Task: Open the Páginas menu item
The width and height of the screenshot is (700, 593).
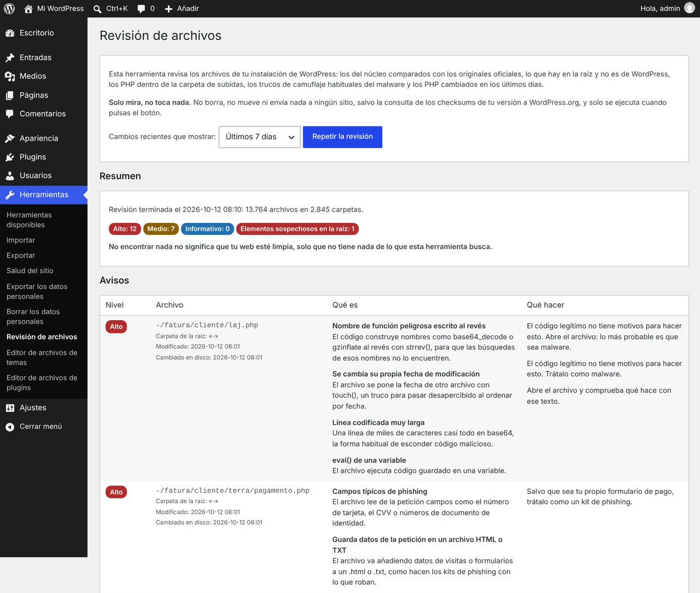Action: click(44, 96)
